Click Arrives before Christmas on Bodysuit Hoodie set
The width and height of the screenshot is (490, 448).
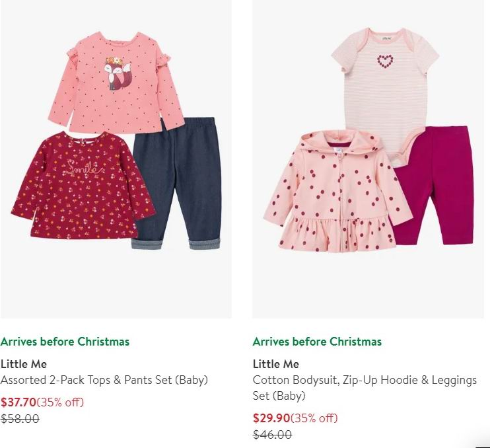click(317, 342)
